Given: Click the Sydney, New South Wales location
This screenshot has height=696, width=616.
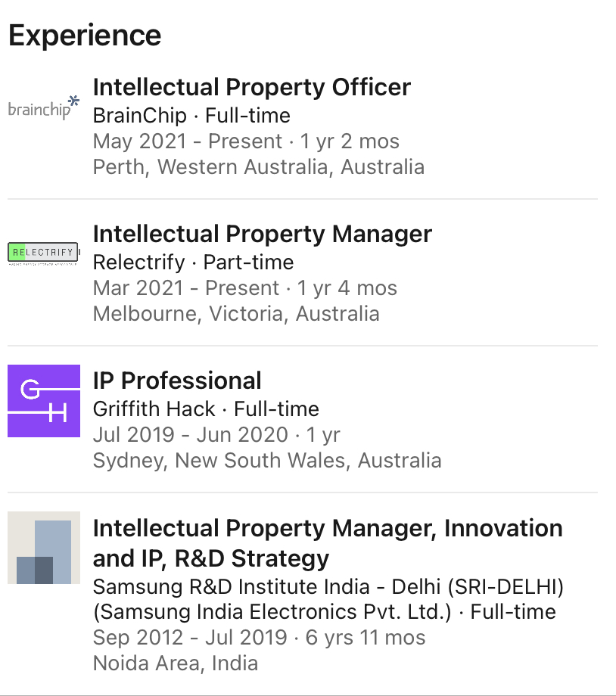Looking at the screenshot, I should tap(267, 460).
